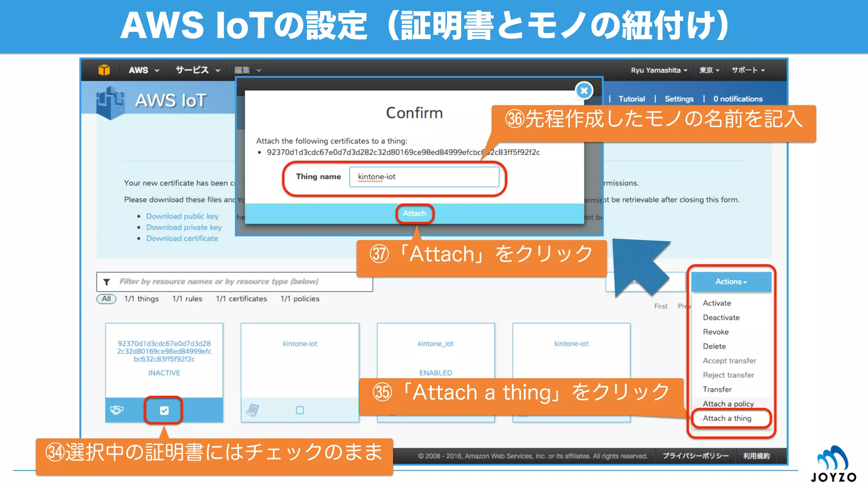Select Attach a policy menu entry
The height and width of the screenshot is (488, 868).
point(728,404)
